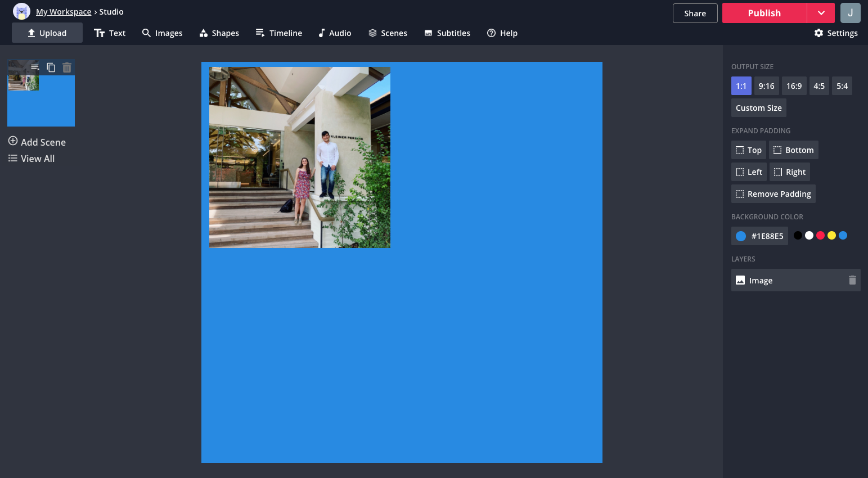The height and width of the screenshot is (478, 868).
Task: Open the Help menu
Action: 502,33
